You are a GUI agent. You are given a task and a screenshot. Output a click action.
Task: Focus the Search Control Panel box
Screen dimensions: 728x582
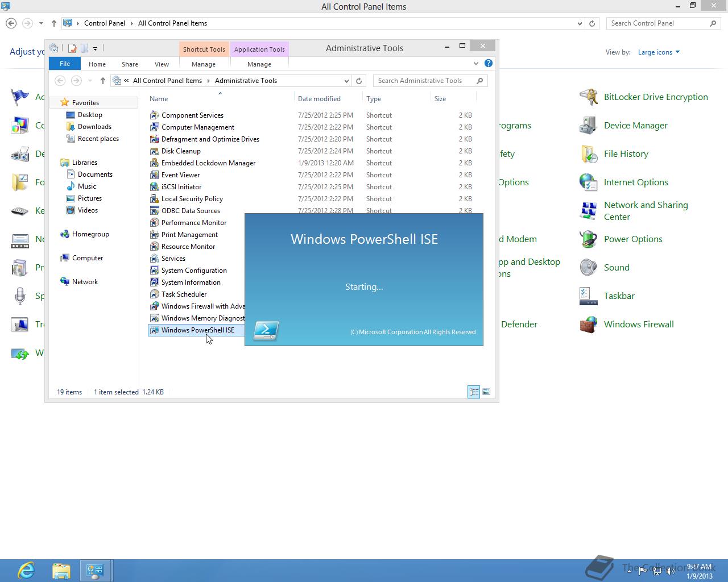click(664, 23)
